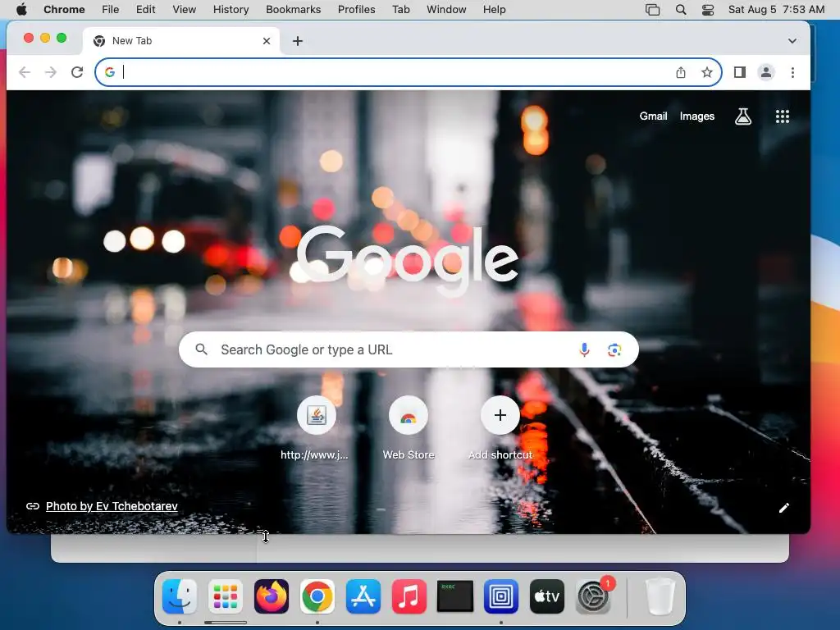Open the Chrome app menu
The height and width of the screenshot is (630, 840).
click(64, 10)
